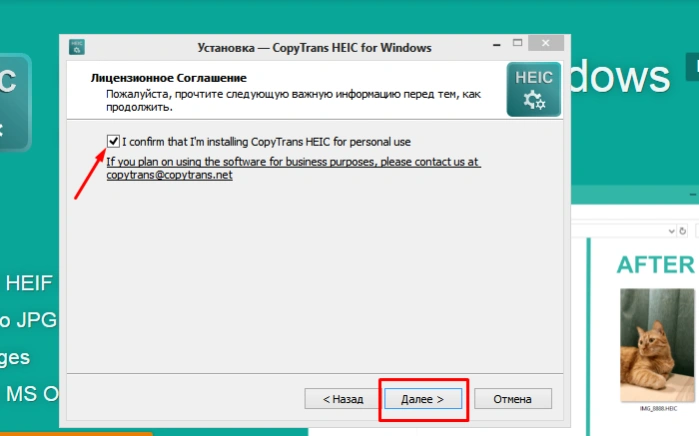Close the CopyTrans HEIC setup dialog
The width and height of the screenshot is (699, 436).
546,43
